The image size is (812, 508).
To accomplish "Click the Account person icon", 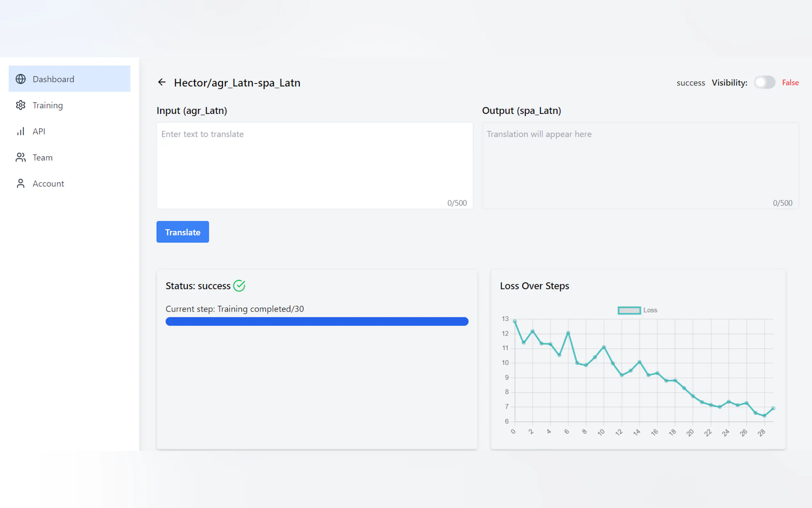I will (x=20, y=183).
